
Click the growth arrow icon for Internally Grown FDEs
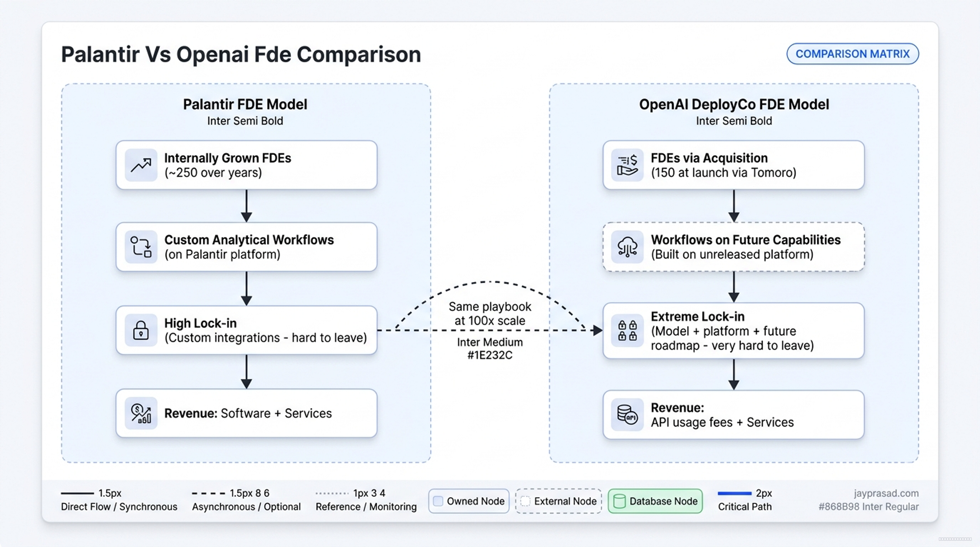coord(141,165)
